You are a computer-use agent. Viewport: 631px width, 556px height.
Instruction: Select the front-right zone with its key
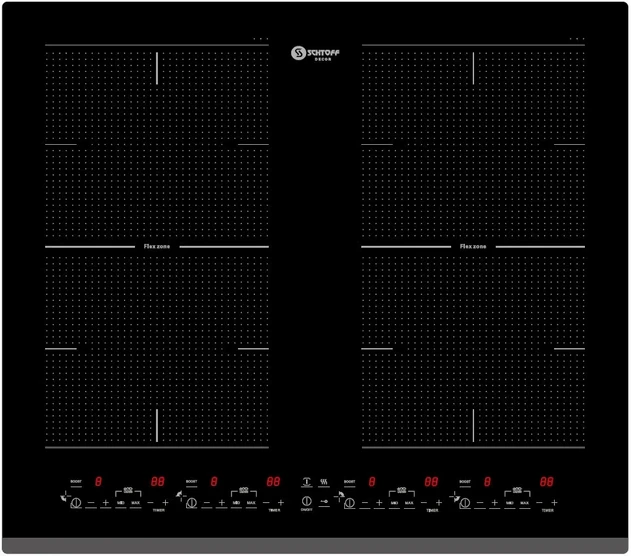click(x=465, y=503)
